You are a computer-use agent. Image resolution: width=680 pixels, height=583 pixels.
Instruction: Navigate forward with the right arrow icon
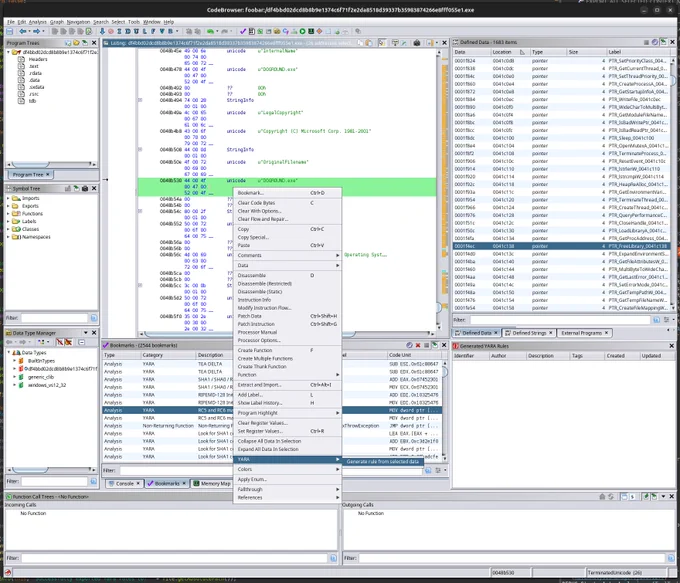36,31
